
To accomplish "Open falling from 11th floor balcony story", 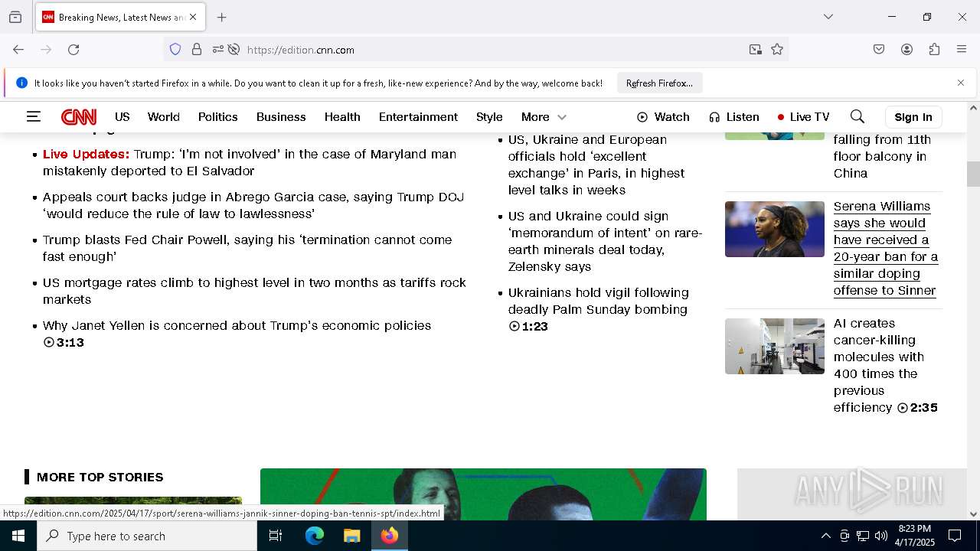I will point(882,156).
